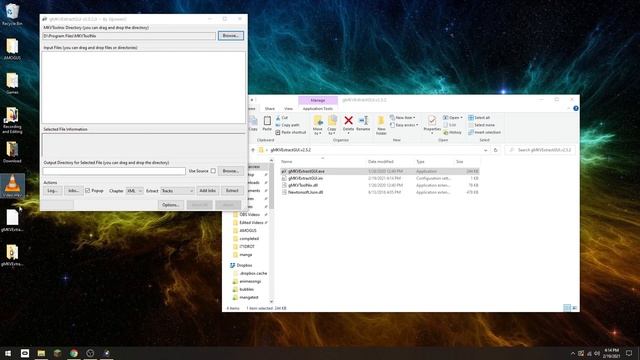
Task: Select the gMKVToolNix.dll file row
Action: coord(380,185)
